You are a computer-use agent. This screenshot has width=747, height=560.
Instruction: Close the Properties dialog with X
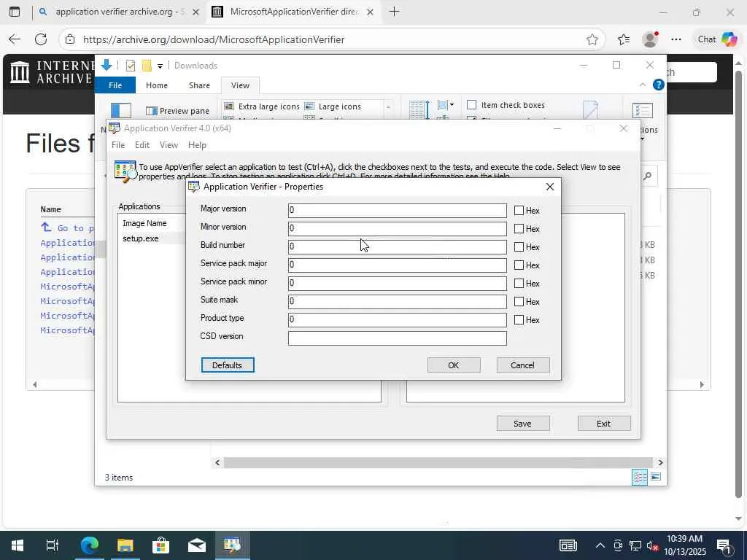tap(550, 187)
